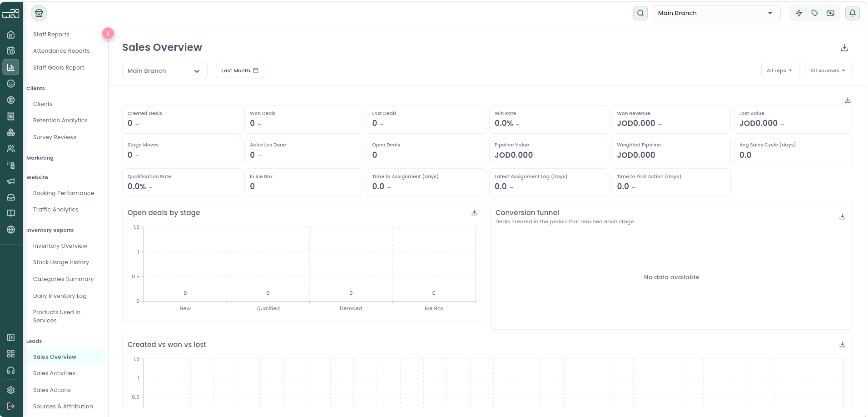Download the Open deals by stage chart
This screenshot has height=417, width=868.
point(474,212)
